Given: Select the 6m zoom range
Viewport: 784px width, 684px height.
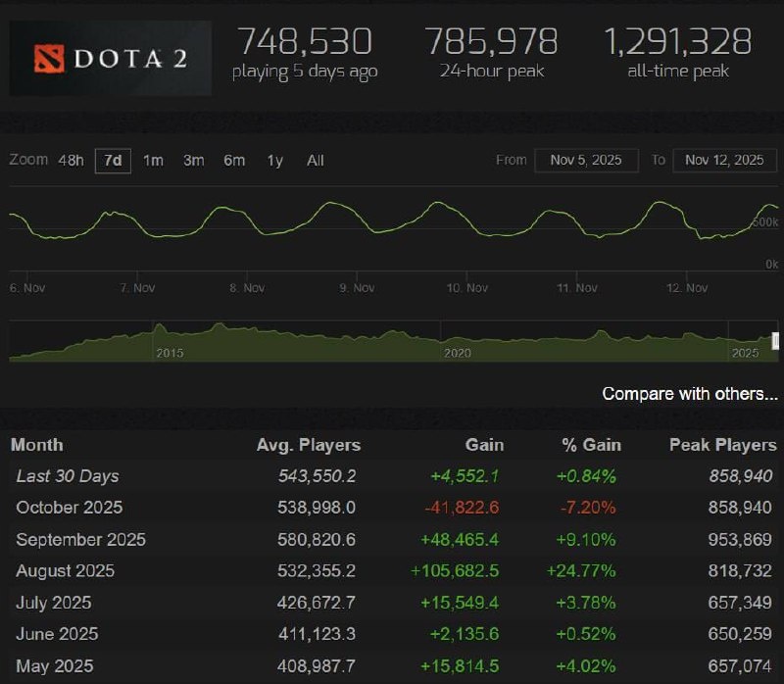Looking at the screenshot, I should click(234, 161).
